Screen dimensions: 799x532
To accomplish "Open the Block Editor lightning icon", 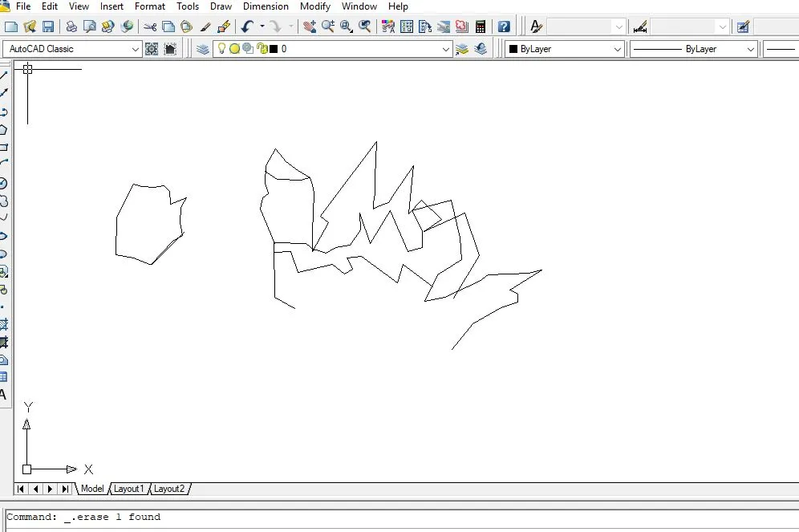I will point(224,26).
